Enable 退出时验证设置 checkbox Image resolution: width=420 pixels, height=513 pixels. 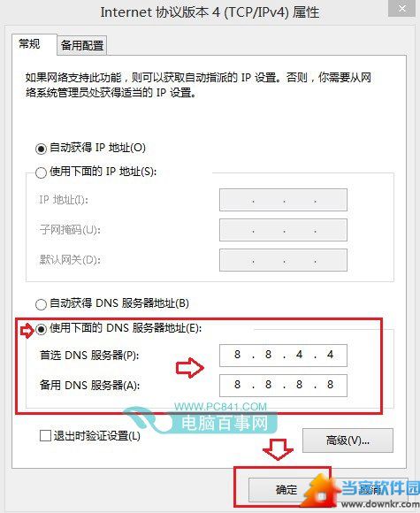click(45, 436)
